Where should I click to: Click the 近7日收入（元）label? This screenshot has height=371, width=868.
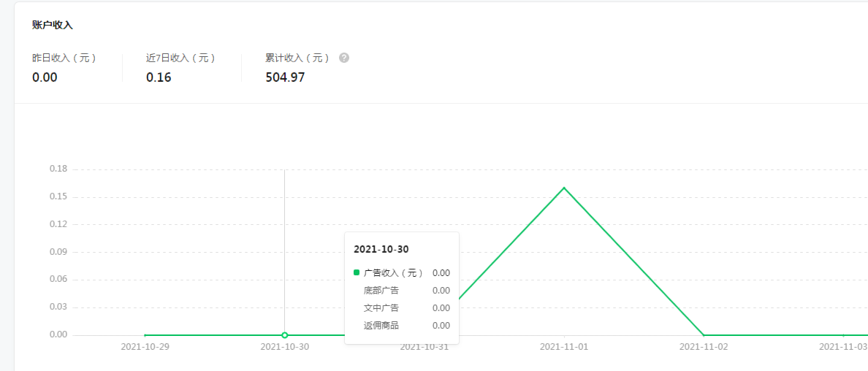tap(181, 58)
